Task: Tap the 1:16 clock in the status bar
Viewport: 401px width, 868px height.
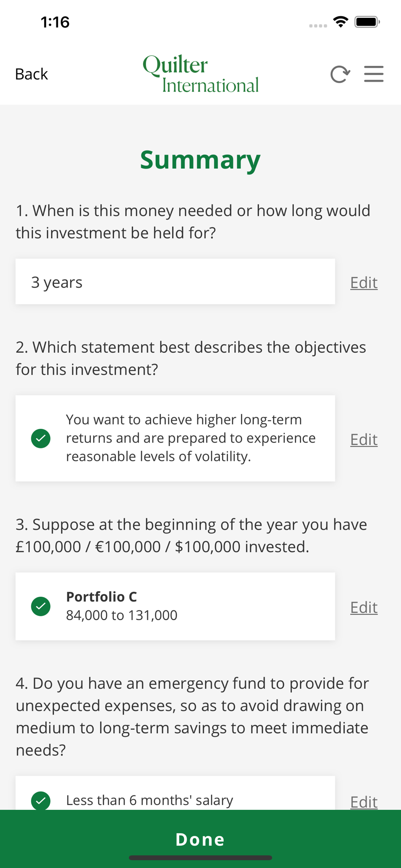Action: point(55,22)
